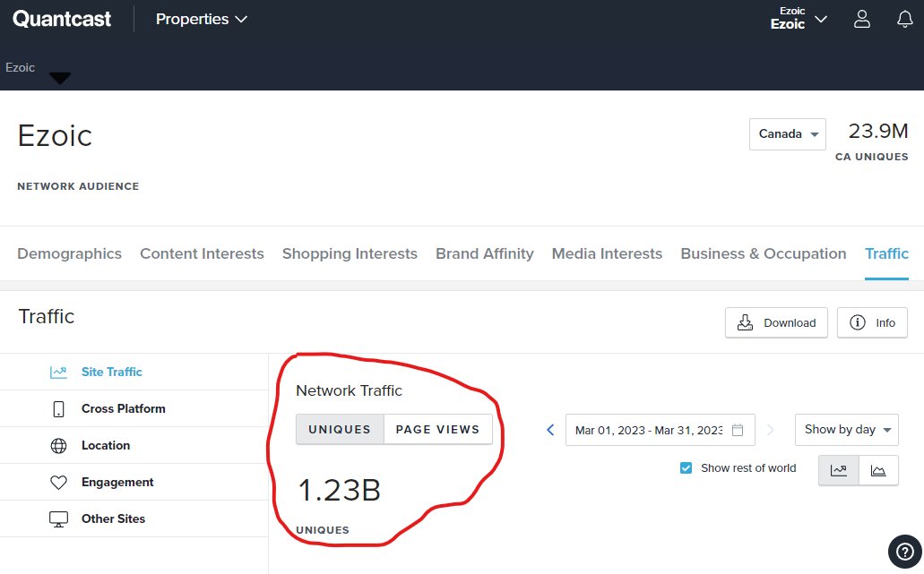Open the Show by day dropdown
Viewport: 924px width, 574px height.
pyautogui.click(x=846, y=430)
